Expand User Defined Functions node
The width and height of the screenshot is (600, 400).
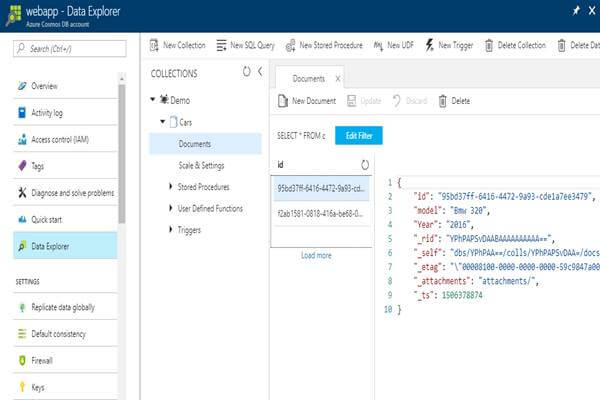171,208
